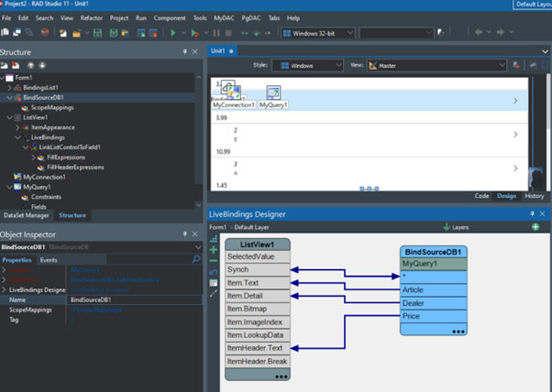Screen dimensions: 552x392
Task: Click the Layers button in LiveBindings Designer
Action: pos(457,227)
